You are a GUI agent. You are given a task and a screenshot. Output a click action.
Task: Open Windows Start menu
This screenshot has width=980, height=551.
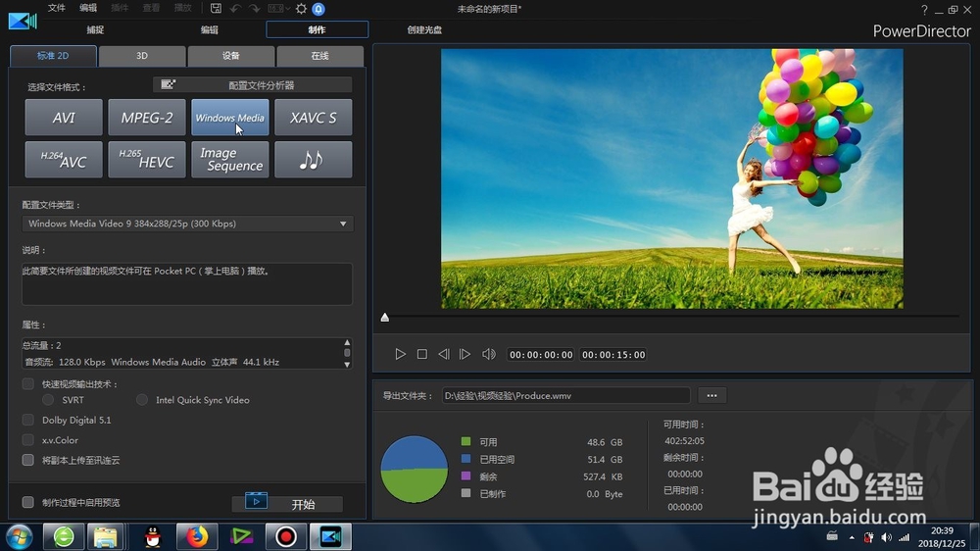(x=20, y=536)
